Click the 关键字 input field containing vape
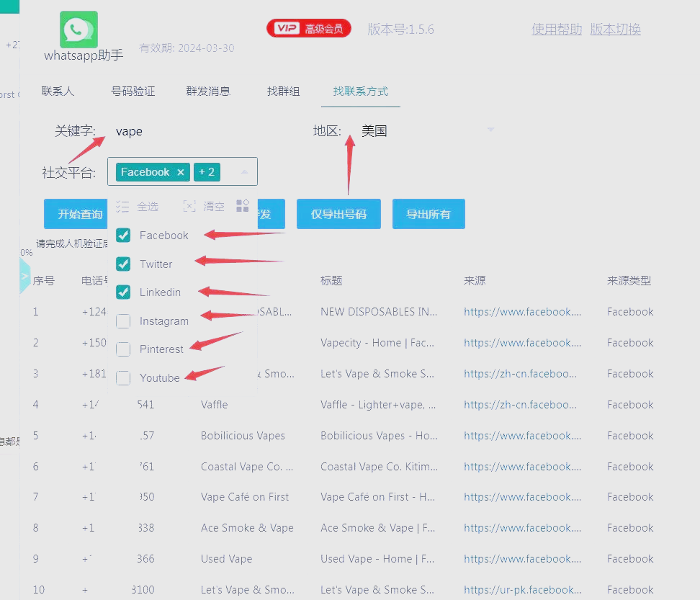 coord(202,131)
